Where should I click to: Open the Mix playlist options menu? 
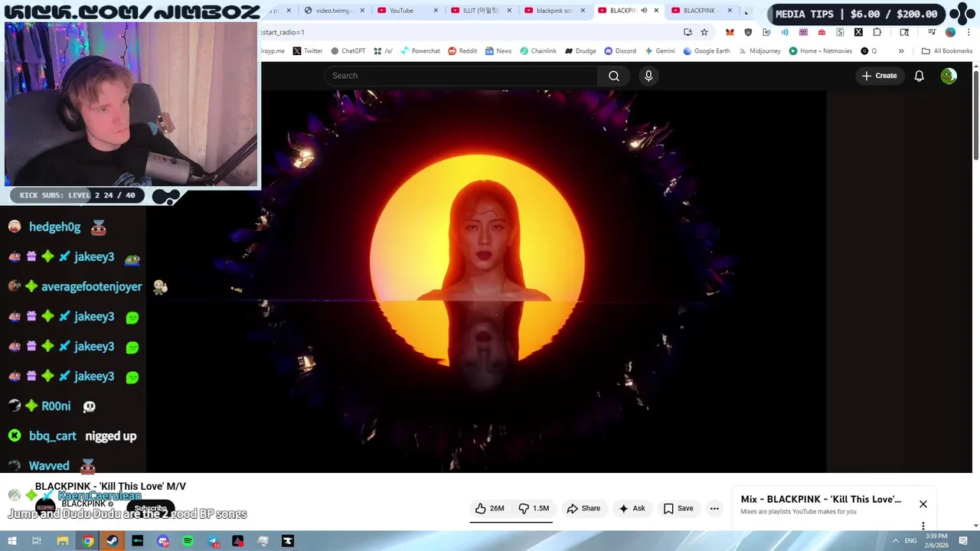[x=923, y=526]
